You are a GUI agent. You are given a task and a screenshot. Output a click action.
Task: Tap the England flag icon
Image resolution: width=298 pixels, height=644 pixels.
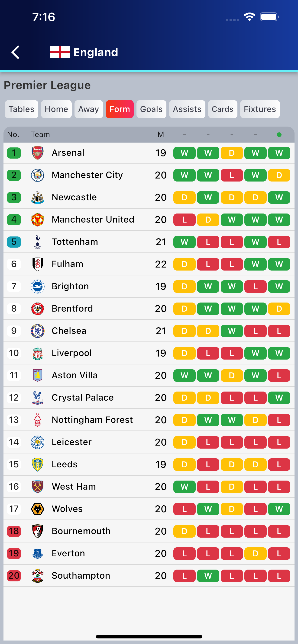coord(60,52)
